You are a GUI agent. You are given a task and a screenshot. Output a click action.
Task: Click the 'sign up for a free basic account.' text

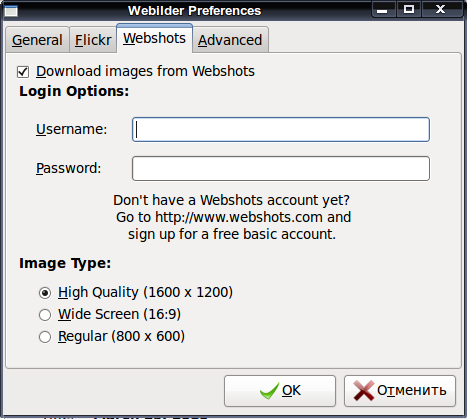(x=232, y=234)
